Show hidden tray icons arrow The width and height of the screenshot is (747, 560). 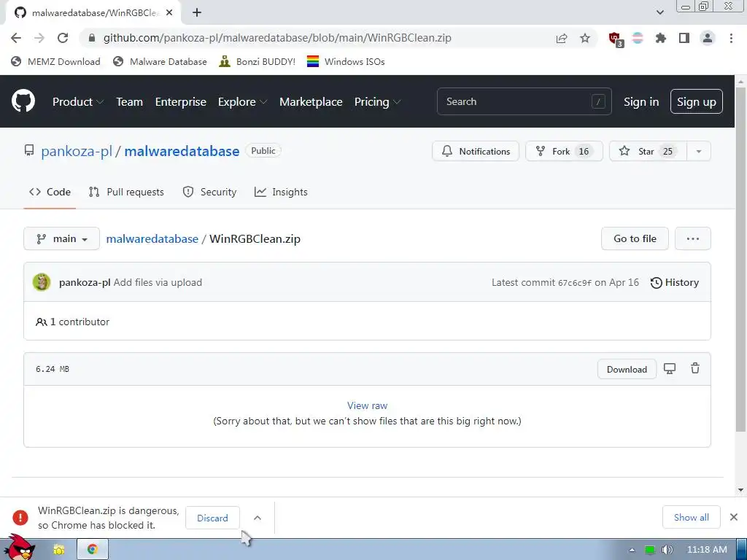tap(632, 550)
